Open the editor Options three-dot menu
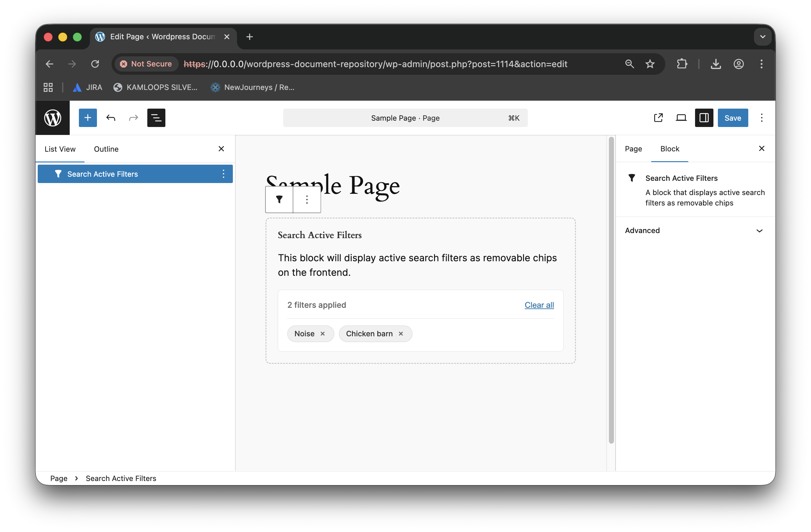This screenshot has width=811, height=532. pyautogui.click(x=762, y=118)
